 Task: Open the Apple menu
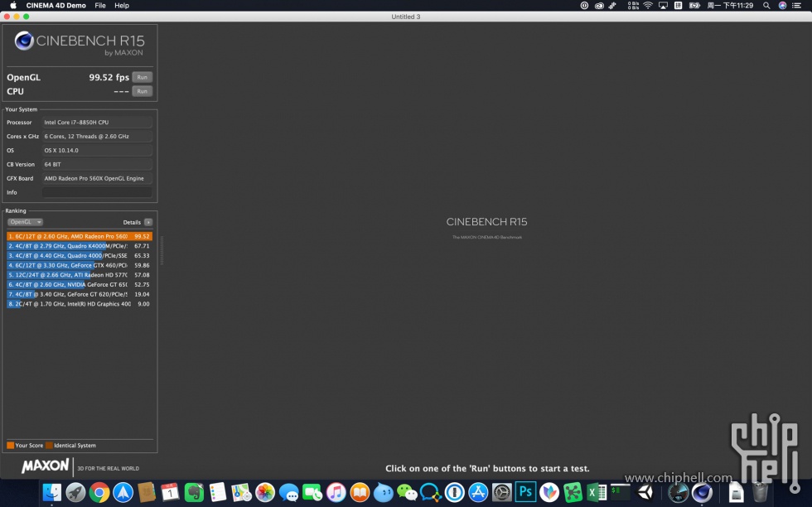pos(13,5)
